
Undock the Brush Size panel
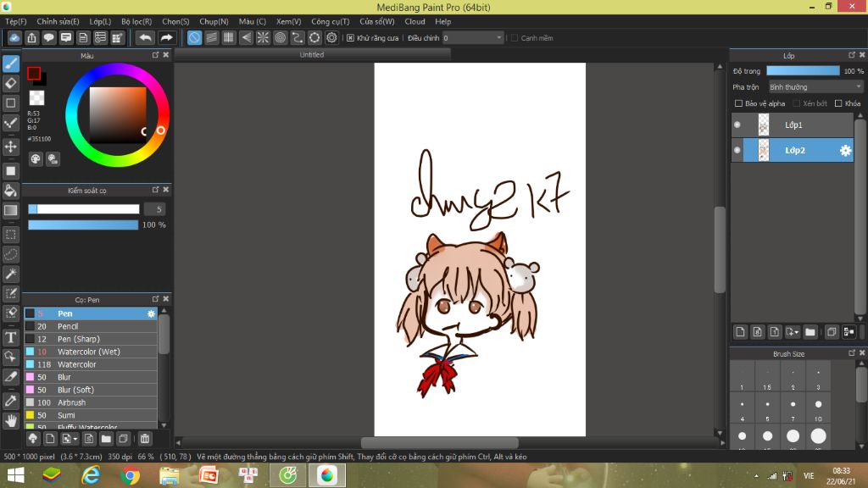(x=852, y=353)
